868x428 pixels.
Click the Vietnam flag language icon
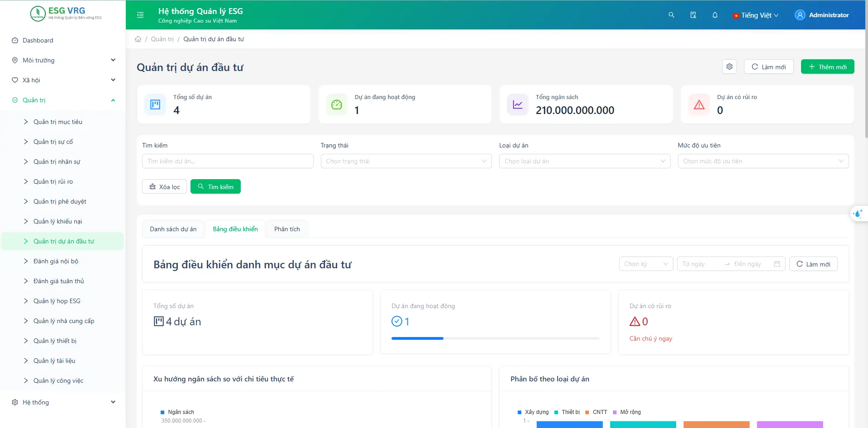pos(736,15)
